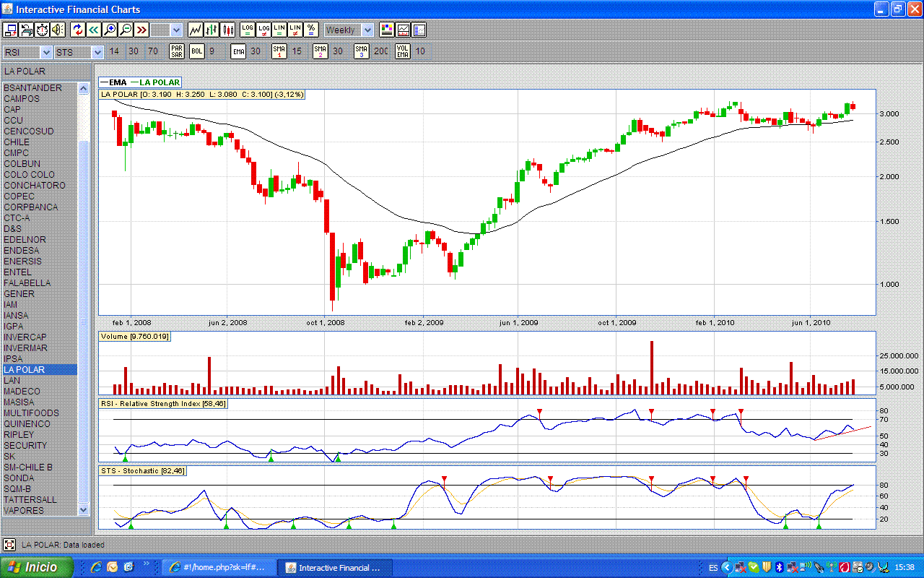Switch to the OHLC bar chart style
This screenshot has width=924, height=578.
pos(212,30)
